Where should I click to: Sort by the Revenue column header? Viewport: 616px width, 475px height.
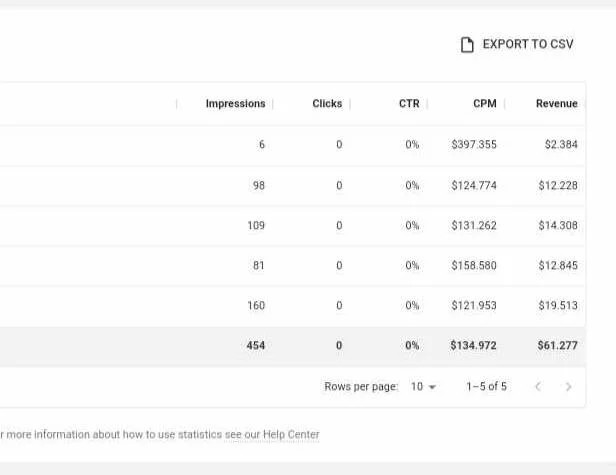click(x=556, y=104)
